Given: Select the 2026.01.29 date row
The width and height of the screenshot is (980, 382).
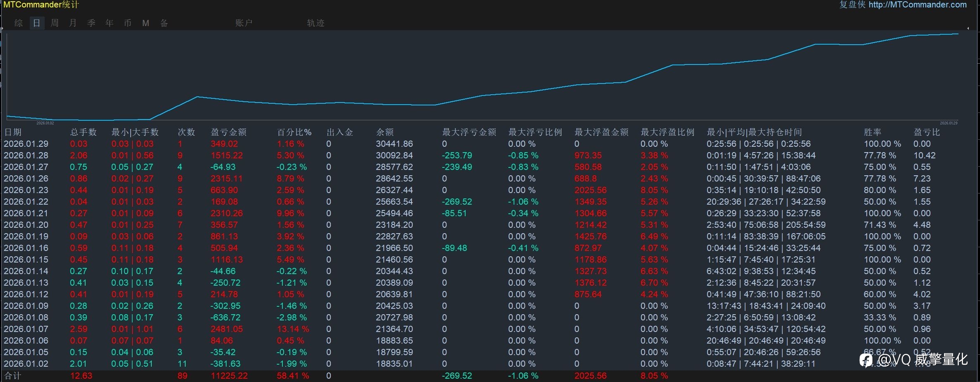Looking at the screenshot, I should (x=26, y=144).
